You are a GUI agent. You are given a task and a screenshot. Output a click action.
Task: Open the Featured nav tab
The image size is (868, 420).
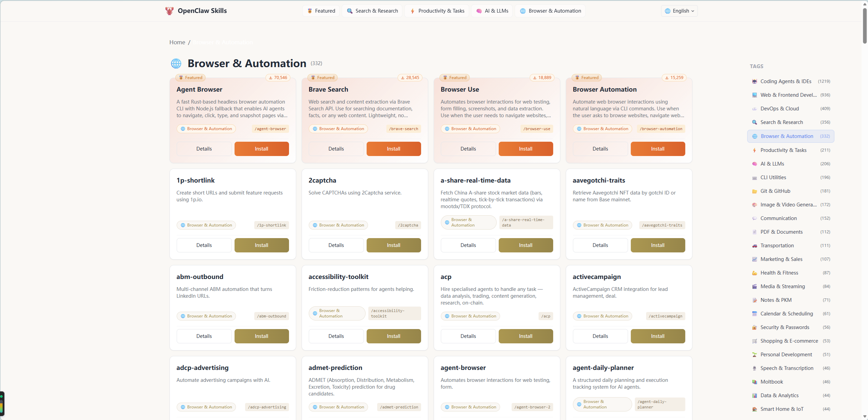[321, 11]
